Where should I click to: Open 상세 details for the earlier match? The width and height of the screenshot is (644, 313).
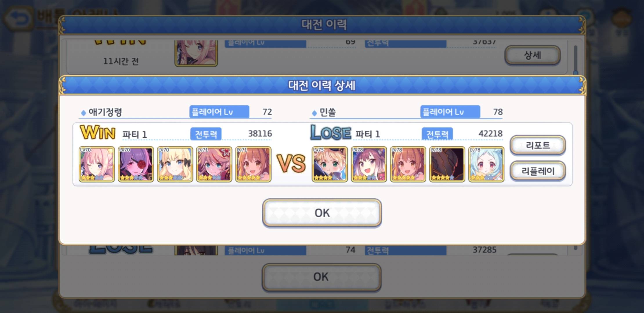click(x=532, y=55)
